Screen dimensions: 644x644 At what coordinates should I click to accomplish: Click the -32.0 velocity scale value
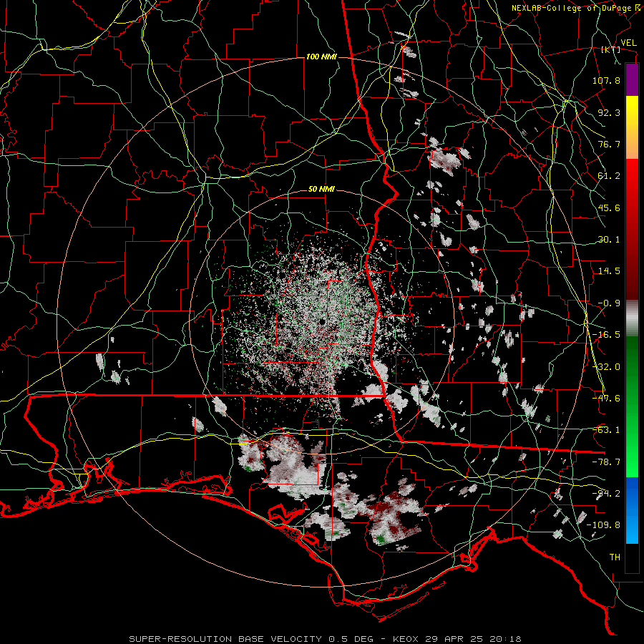606,367
